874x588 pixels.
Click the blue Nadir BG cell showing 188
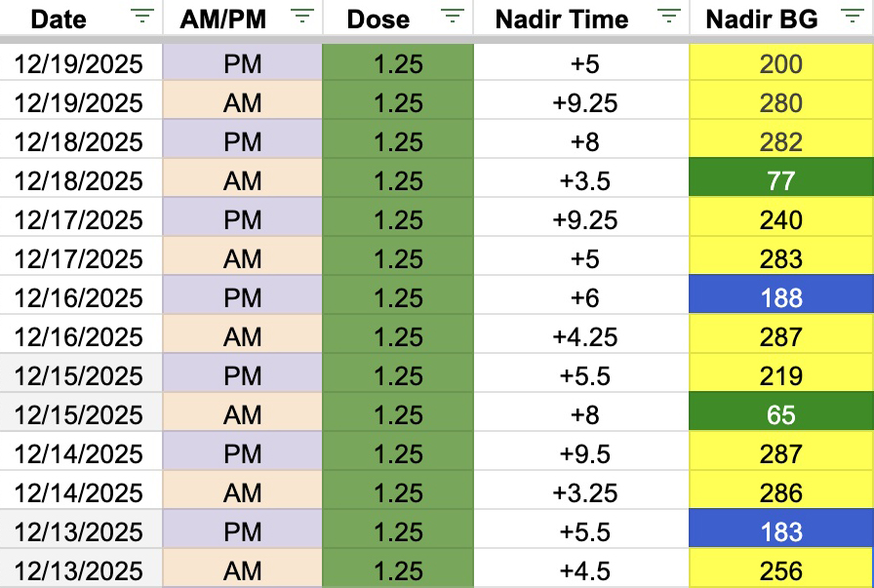pos(781,298)
